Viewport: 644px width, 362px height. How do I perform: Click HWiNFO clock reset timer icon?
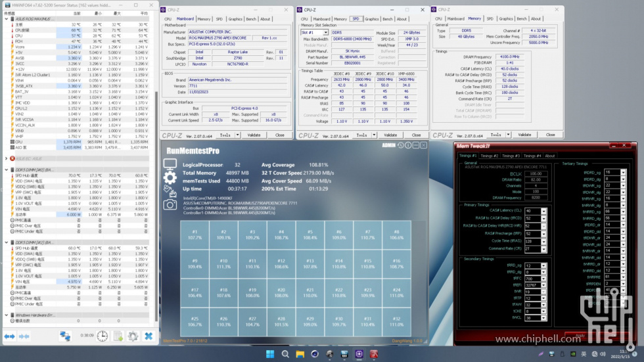click(103, 336)
